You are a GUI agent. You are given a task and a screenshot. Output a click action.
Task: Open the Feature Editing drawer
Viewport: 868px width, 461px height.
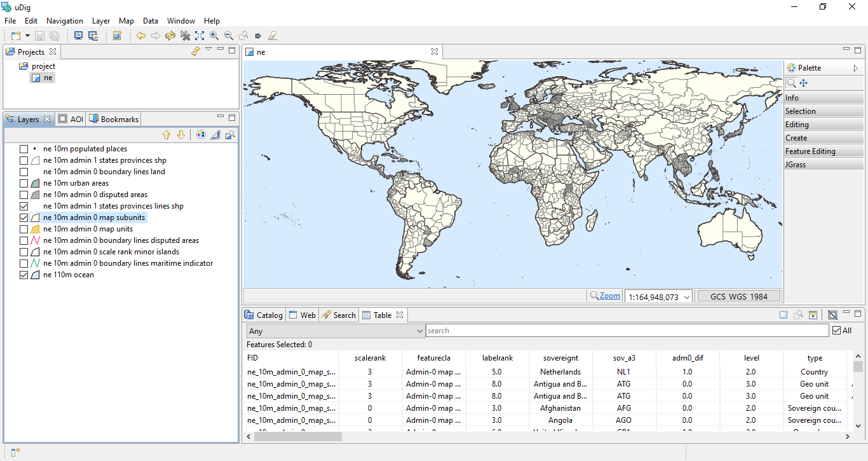tap(824, 151)
